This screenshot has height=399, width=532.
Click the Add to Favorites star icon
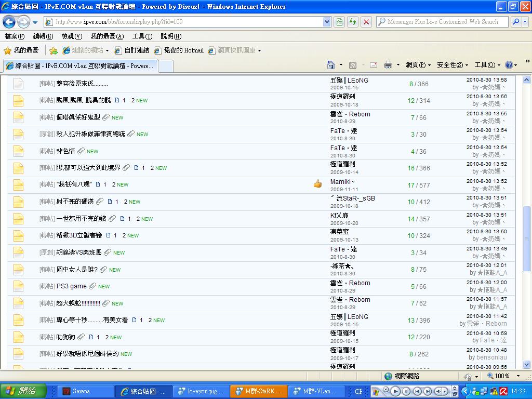(53, 50)
